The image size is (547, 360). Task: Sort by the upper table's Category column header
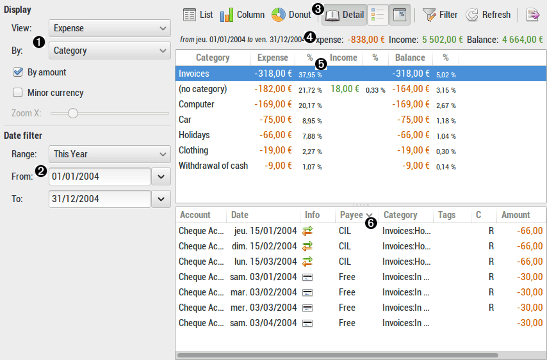(x=213, y=58)
